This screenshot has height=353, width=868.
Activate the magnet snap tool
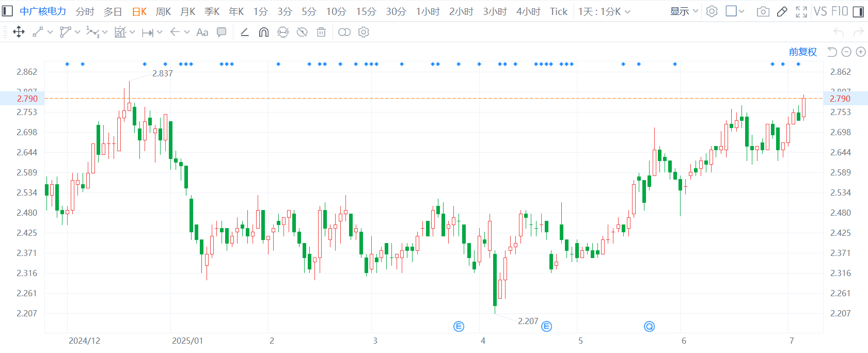pyautogui.click(x=264, y=33)
